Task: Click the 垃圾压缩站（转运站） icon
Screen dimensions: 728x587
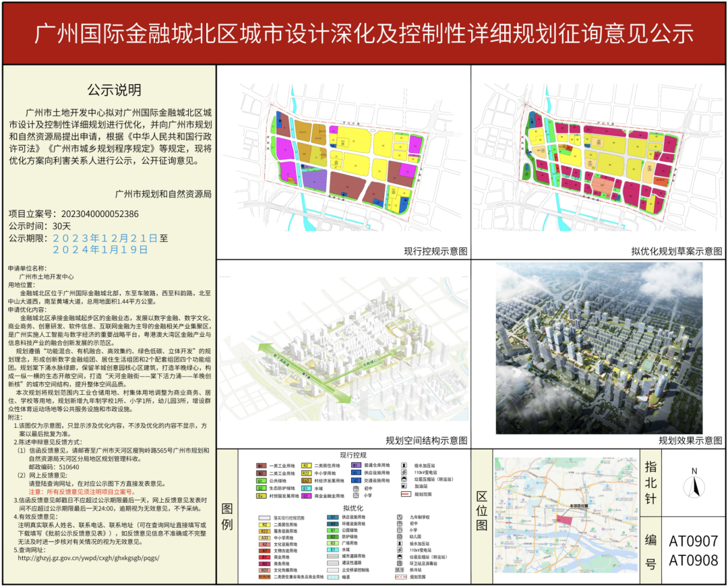Action: pos(404,479)
